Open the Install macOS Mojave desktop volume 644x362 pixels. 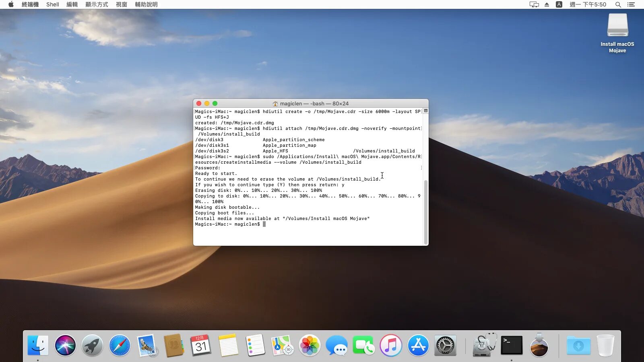point(617,33)
